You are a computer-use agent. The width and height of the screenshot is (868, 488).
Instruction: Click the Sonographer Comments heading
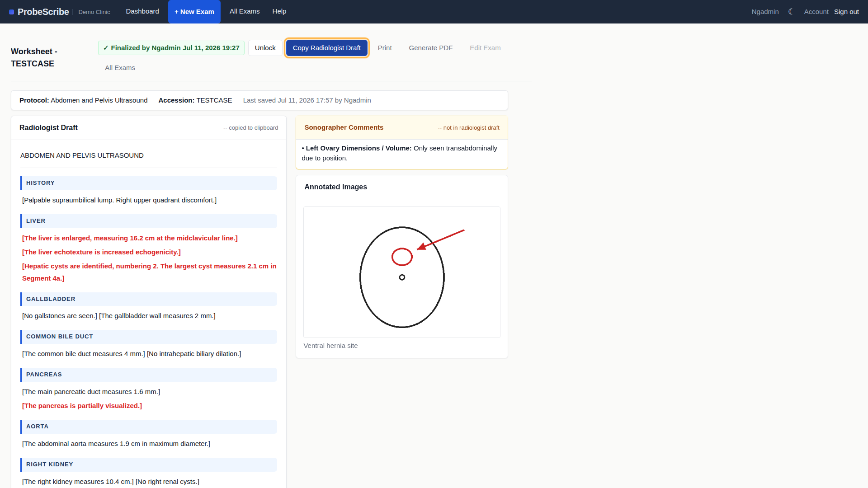tap(344, 127)
